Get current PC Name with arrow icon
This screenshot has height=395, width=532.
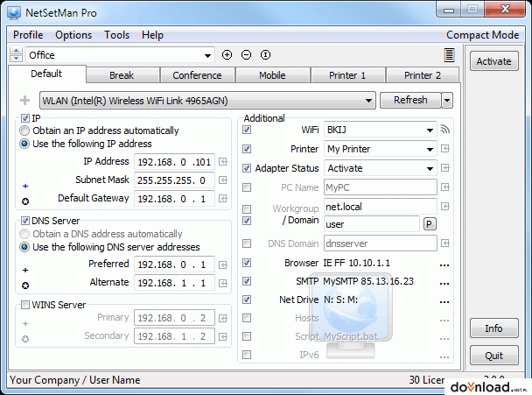[x=445, y=187]
